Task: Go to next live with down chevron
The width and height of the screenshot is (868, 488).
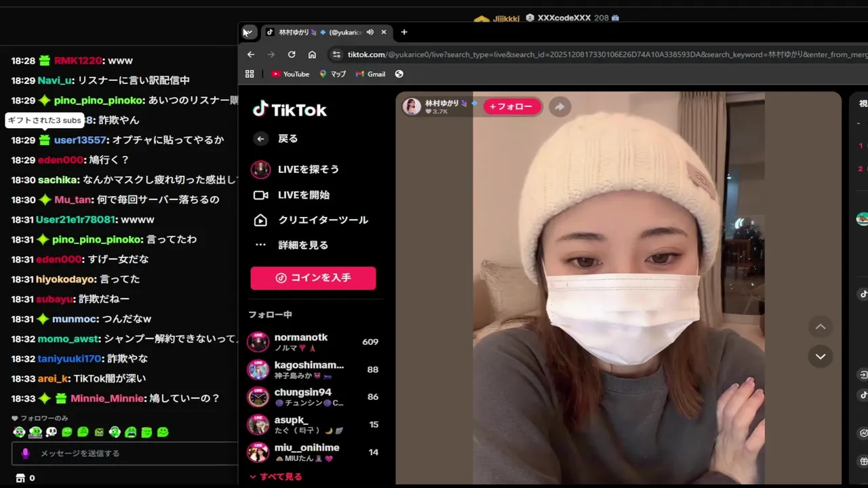Action: 820,357
